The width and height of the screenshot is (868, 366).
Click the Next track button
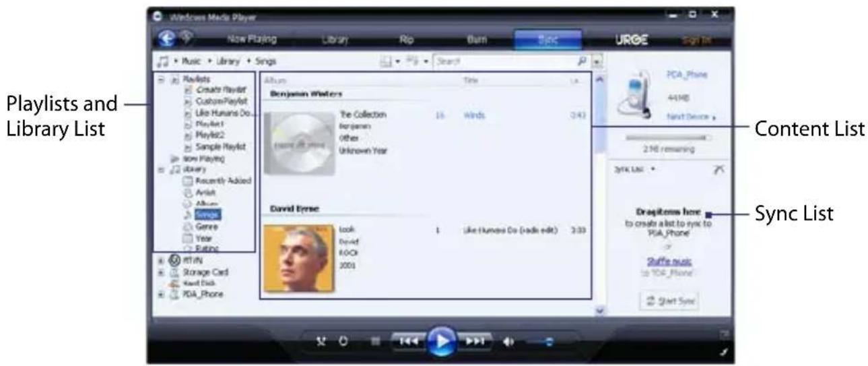click(475, 342)
